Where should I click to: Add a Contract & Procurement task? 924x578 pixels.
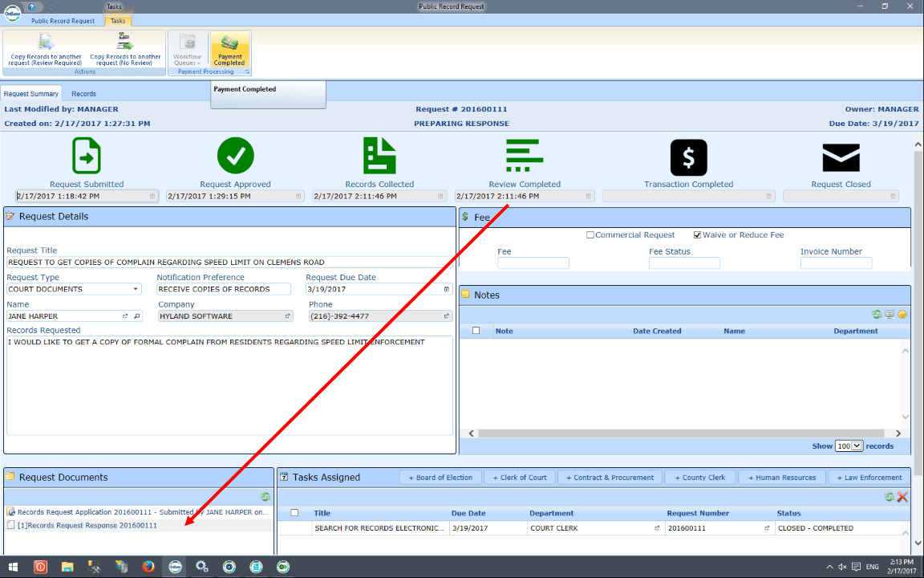[610, 477]
